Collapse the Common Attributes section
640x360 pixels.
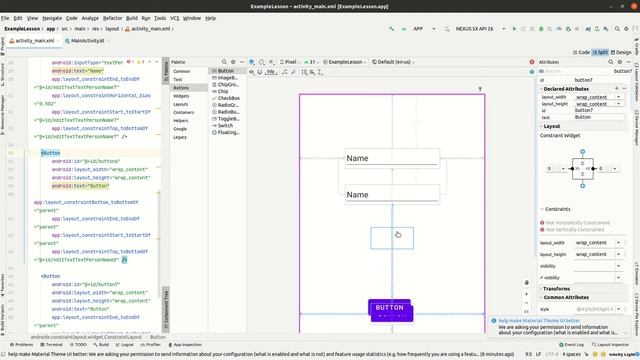point(542,298)
